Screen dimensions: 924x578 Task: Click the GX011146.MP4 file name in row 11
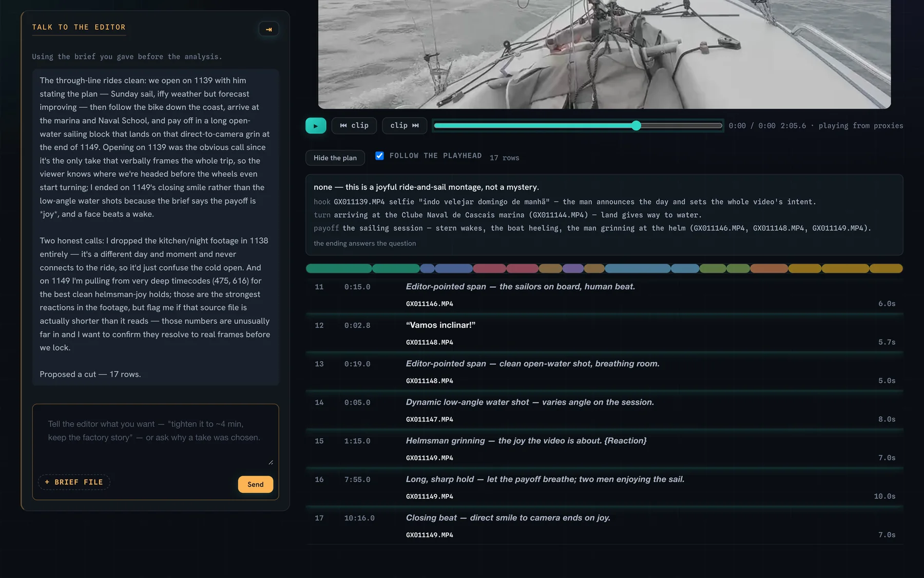pyautogui.click(x=430, y=304)
